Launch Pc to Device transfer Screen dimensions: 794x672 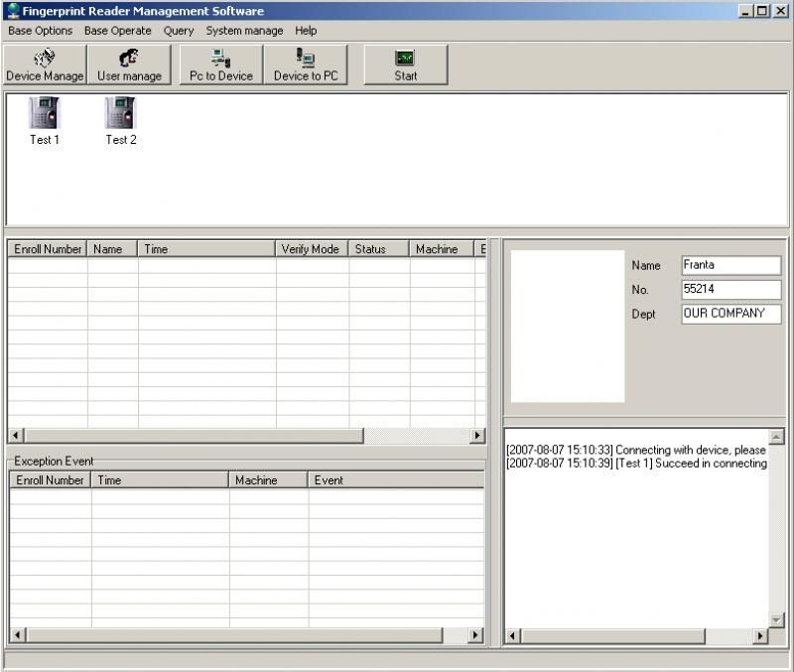pyautogui.click(x=220, y=65)
